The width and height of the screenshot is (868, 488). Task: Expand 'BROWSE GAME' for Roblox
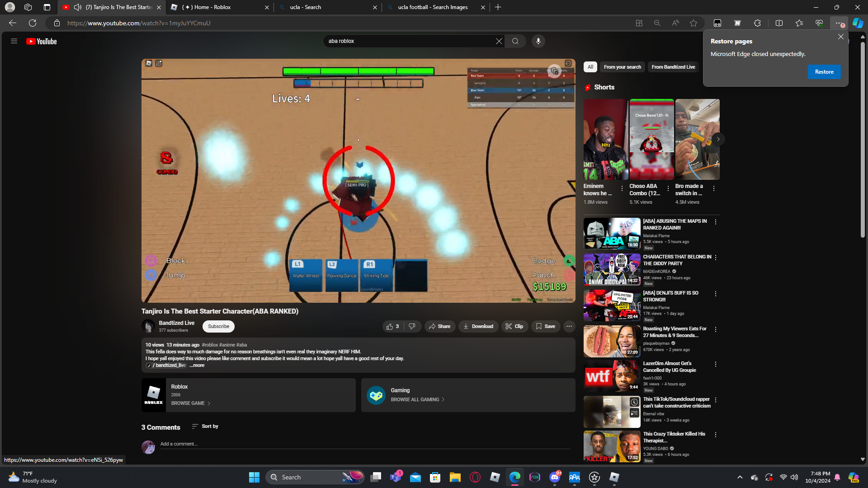[191, 403]
